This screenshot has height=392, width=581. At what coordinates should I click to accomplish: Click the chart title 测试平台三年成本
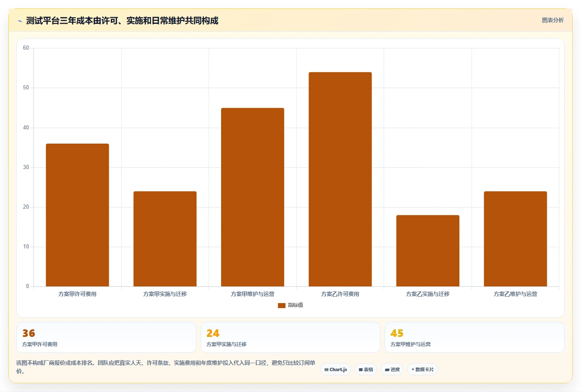tap(122, 20)
